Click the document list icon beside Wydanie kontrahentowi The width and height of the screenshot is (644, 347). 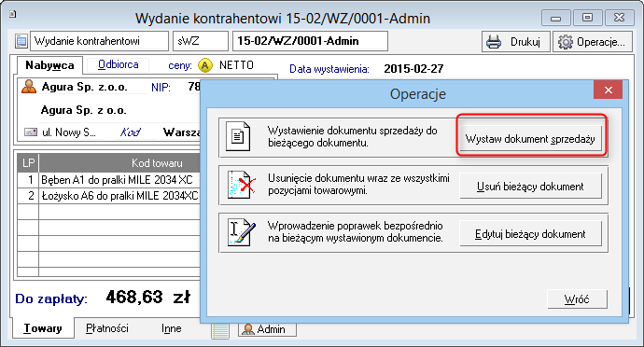(x=21, y=41)
